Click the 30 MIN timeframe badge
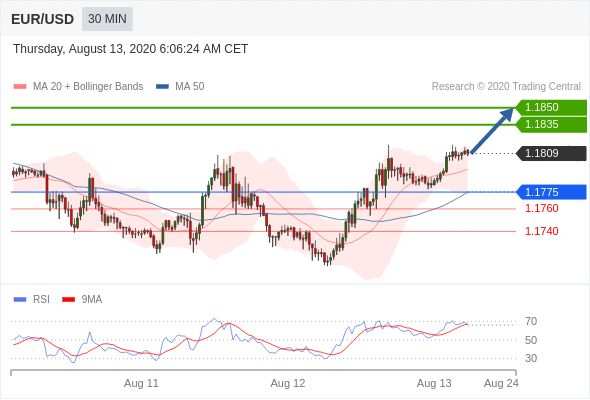The image size is (590, 400). tap(107, 18)
